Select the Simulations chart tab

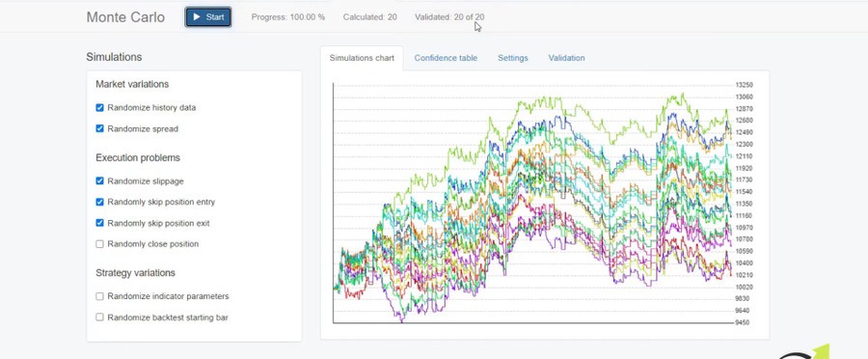(362, 58)
